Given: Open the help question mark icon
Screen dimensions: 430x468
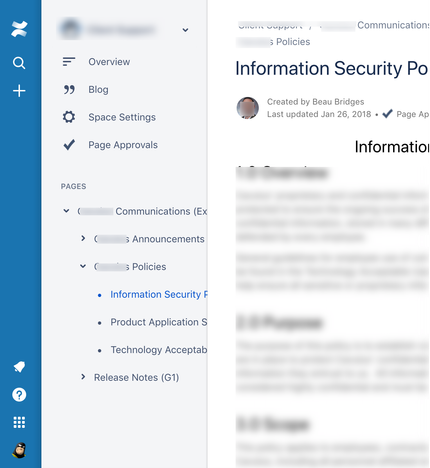Looking at the screenshot, I should point(19,395).
